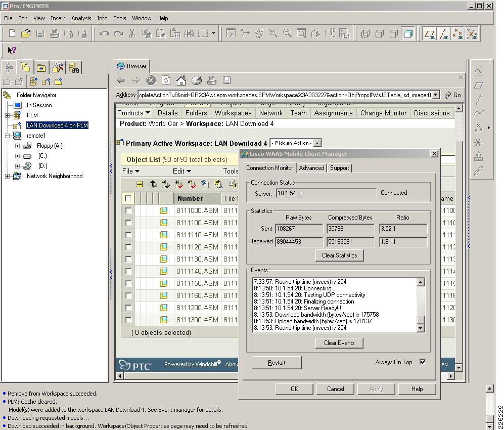The width and height of the screenshot is (504, 430).
Task: Open the Window menu in menu bar
Action: coord(142,18)
